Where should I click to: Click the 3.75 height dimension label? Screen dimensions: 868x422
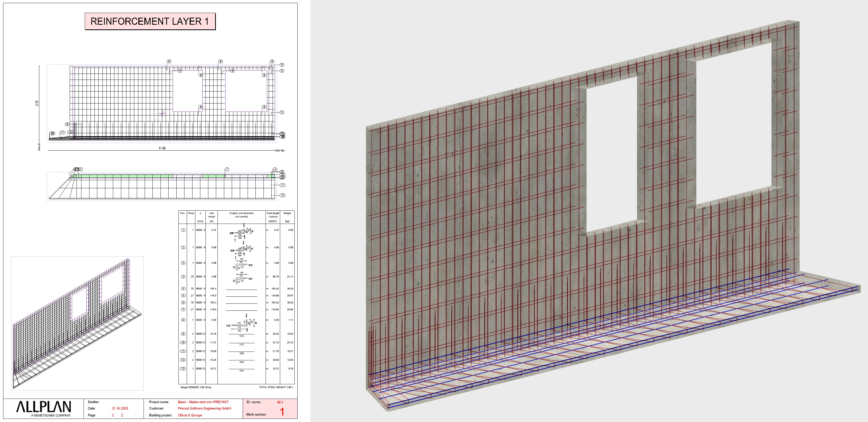click(x=37, y=103)
